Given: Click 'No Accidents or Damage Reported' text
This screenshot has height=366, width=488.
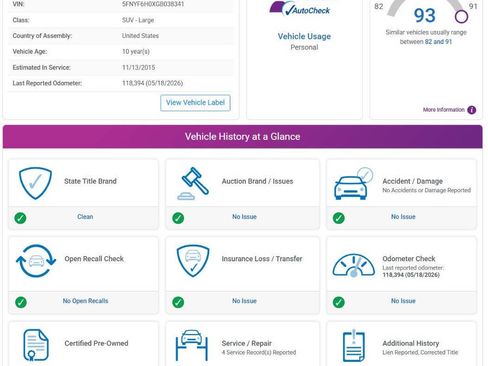Looking at the screenshot, I should coord(426,190).
